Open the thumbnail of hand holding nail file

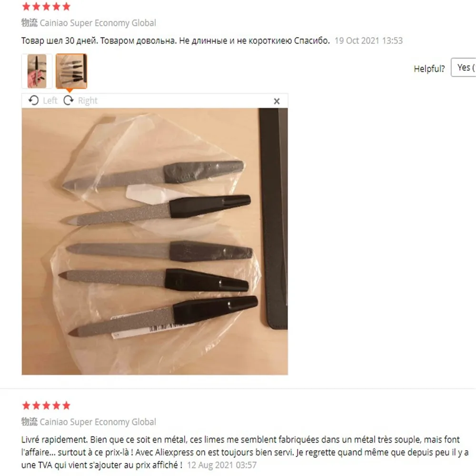pos(37,71)
